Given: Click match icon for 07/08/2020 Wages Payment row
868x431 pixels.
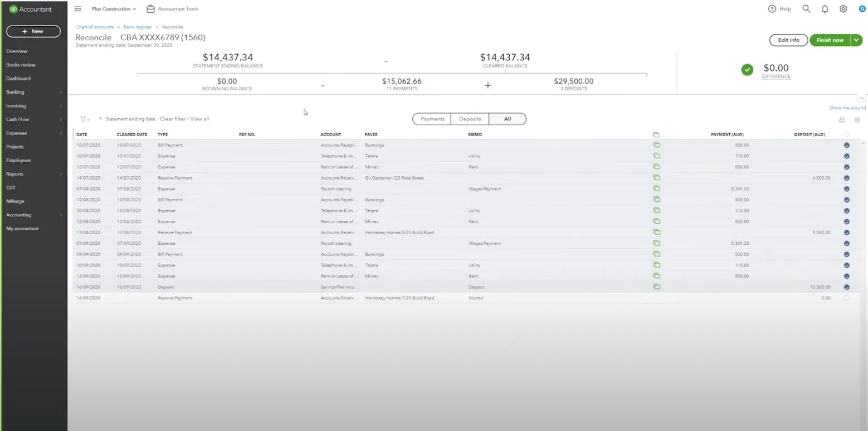Looking at the screenshot, I should tap(656, 188).
